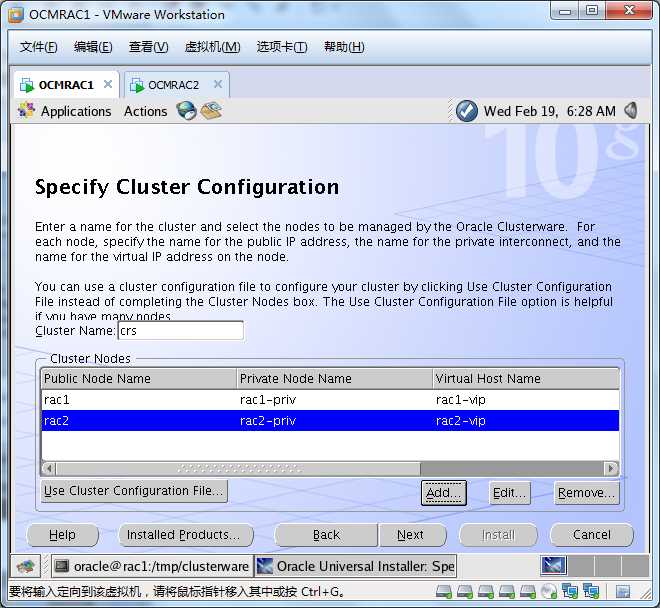Launch the email client panel icon
The width and height of the screenshot is (660, 608).
(x=211, y=111)
